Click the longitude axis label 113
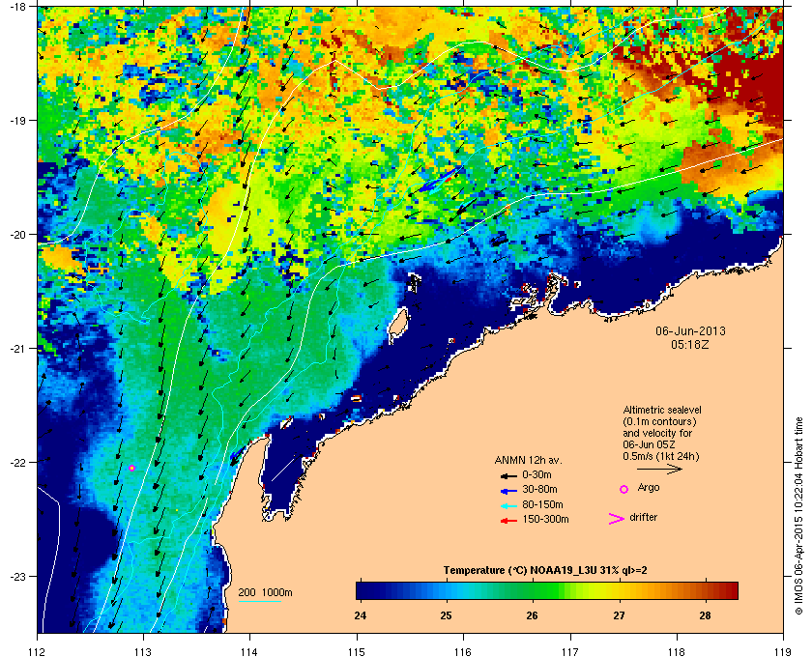This screenshot has width=812, height=657. (143, 651)
